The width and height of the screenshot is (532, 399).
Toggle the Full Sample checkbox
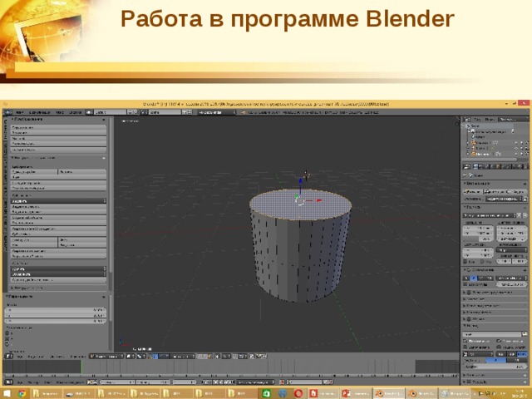tap(465, 284)
